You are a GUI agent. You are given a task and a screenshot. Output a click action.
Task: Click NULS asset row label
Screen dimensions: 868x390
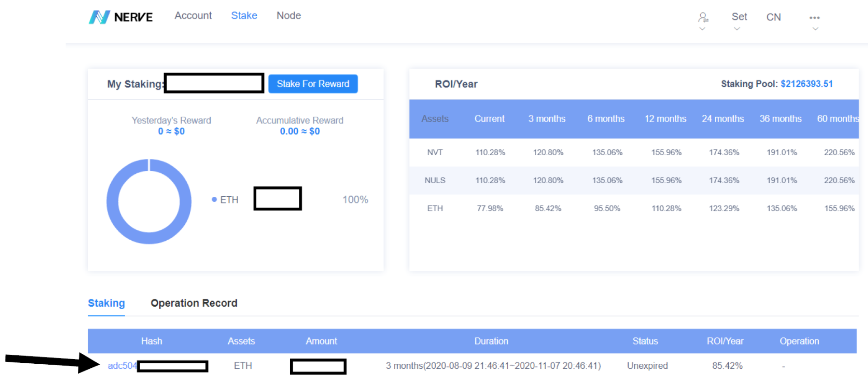(x=435, y=181)
